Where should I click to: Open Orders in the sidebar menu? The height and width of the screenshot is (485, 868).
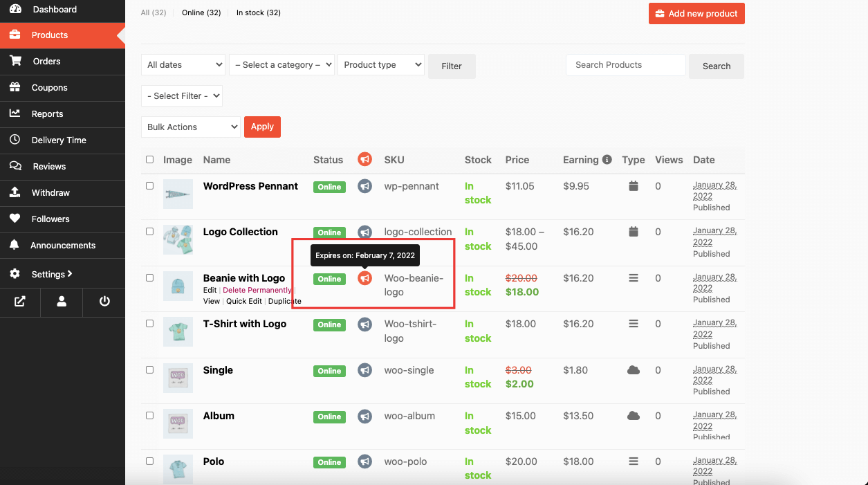46,62
